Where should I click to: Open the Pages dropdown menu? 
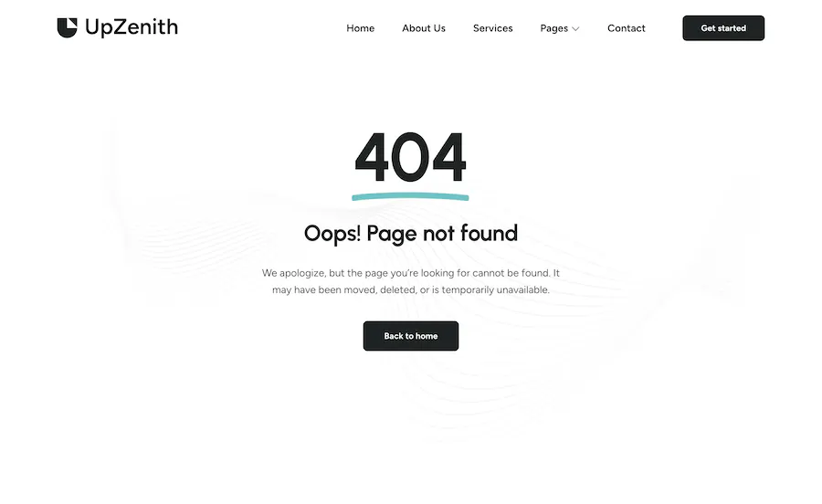(559, 28)
